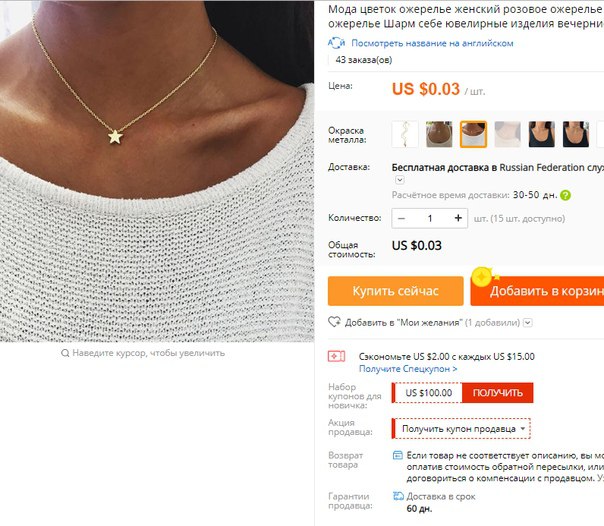Click the on-time delivery guarantee icon
604x526 pixels.
[398, 496]
